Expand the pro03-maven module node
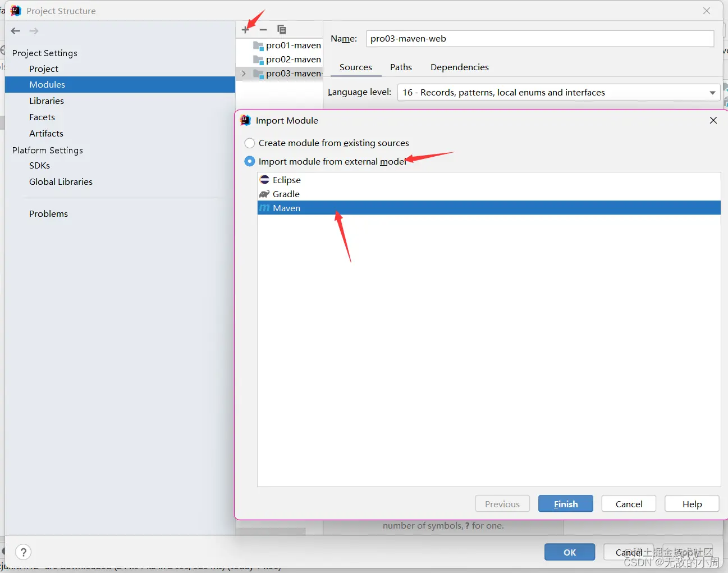The width and height of the screenshot is (728, 573). (x=243, y=74)
